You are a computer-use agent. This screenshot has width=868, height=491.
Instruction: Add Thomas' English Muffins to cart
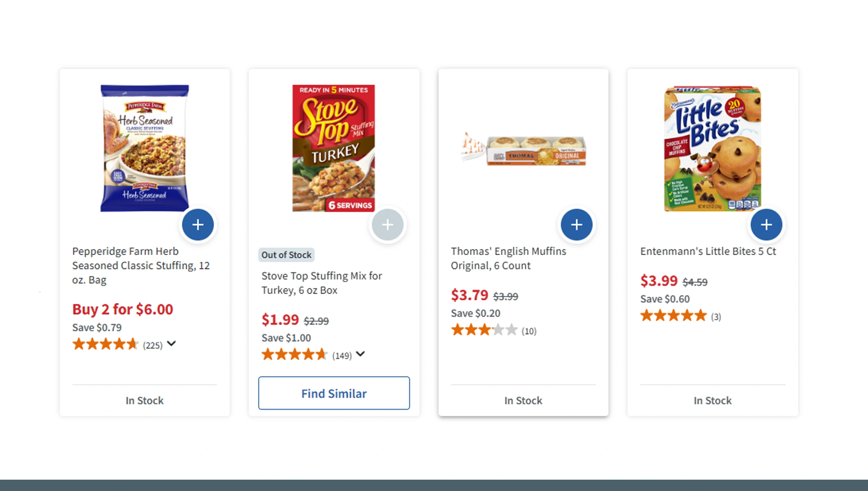click(576, 225)
